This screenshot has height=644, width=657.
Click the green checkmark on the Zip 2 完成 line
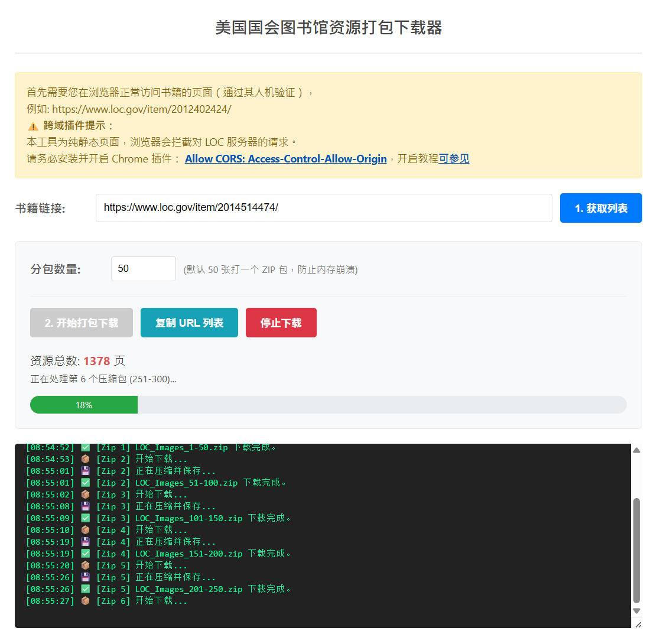coord(85,483)
